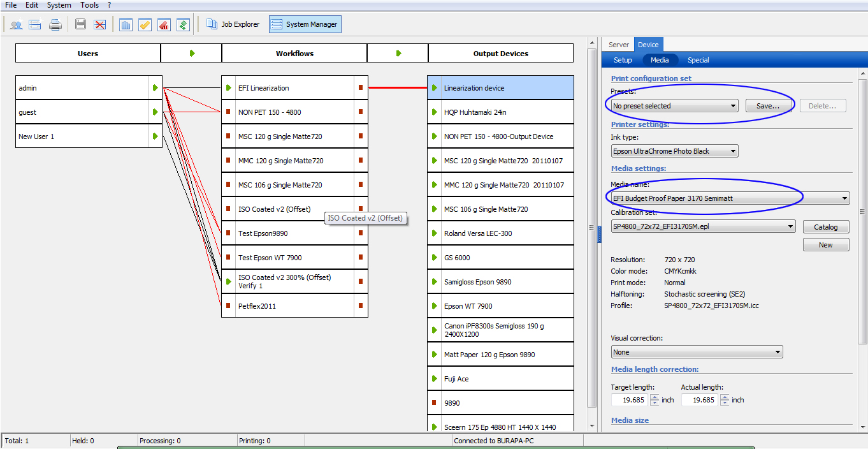Click the yellow checkmark toolbar icon

point(144,24)
